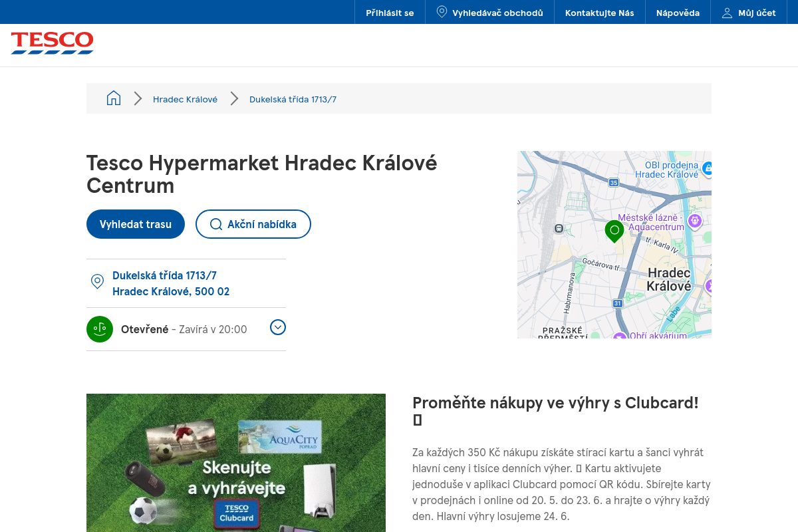Click Vyhledat trasu button

[136, 224]
